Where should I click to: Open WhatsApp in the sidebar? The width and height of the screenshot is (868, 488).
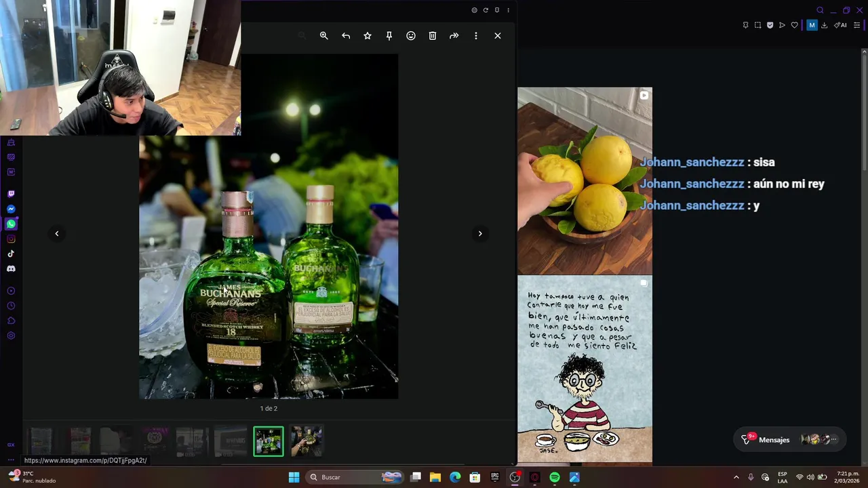[x=11, y=224]
